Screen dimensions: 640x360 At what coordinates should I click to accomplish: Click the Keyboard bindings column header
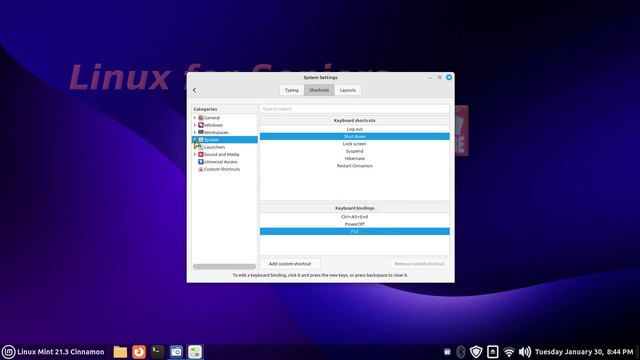355,208
